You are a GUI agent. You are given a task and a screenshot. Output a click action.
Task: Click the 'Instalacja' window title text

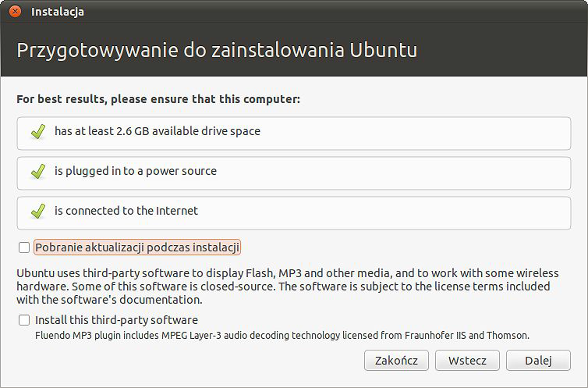coord(58,12)
